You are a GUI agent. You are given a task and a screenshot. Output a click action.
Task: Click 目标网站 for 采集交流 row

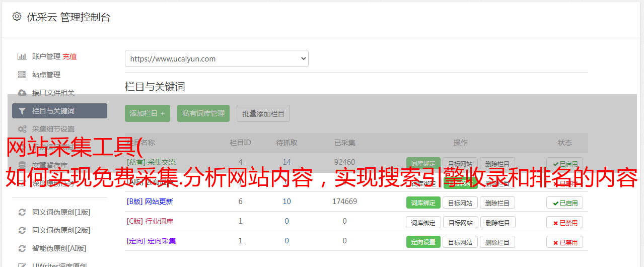(460, 163)
